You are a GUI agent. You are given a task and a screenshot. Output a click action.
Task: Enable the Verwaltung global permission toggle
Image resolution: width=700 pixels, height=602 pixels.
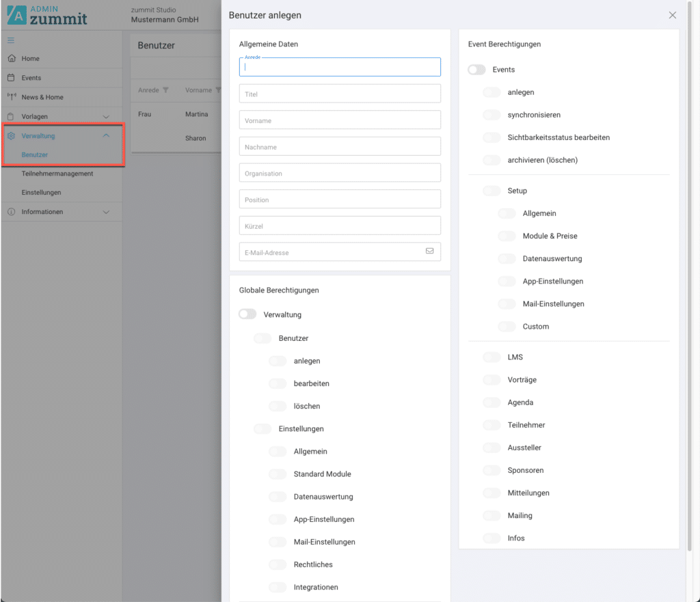click(x=247, y=314)
